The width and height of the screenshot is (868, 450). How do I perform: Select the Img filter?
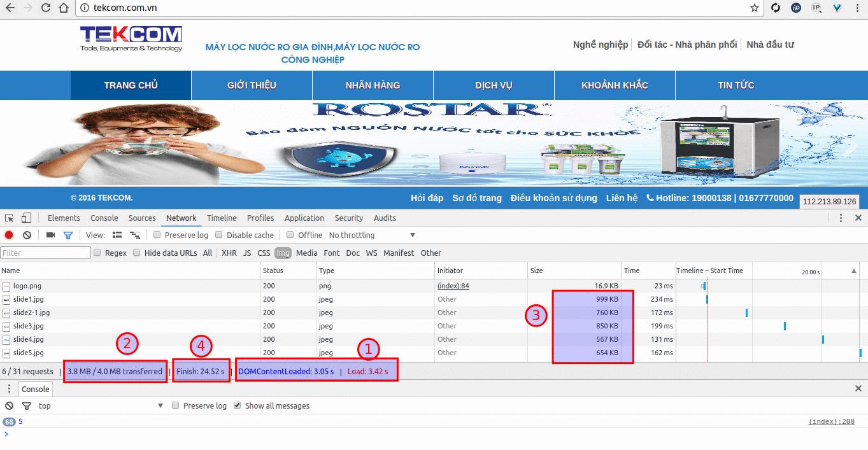283,253
